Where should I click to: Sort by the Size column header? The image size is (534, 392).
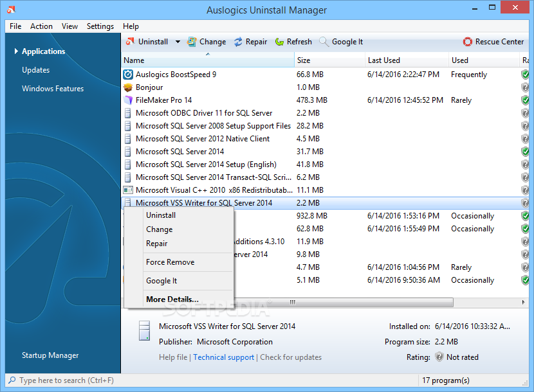(x=329, y=60)
